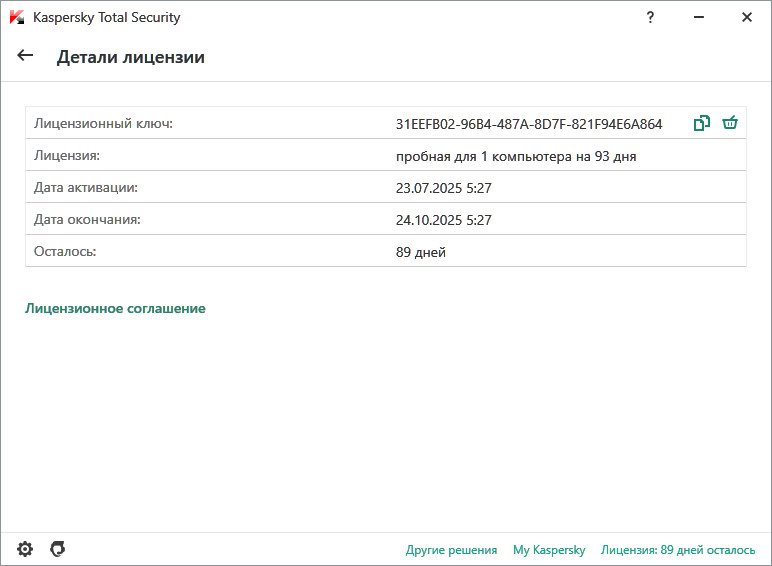Click the Детали лицензии page heading
The width and height of the screenshot is (772, 566).
tap(131, 57)
